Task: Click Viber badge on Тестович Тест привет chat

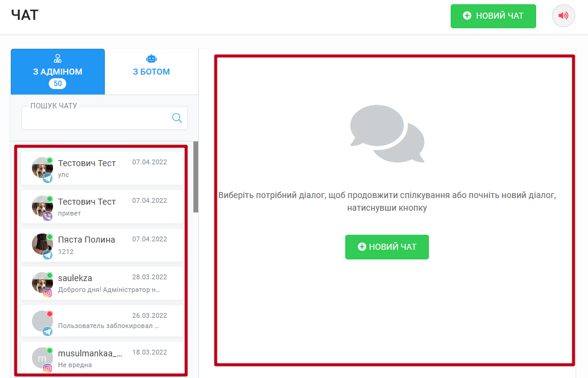Action: 48,216
